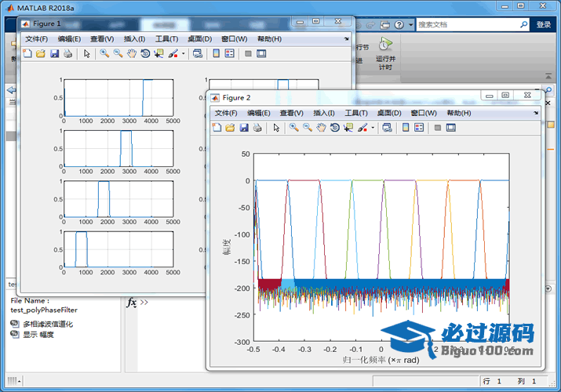The width and height of the screenshot is (561, 392).
Task: Click Link Plot icon in Figure 2
Action: coord(387,128)
